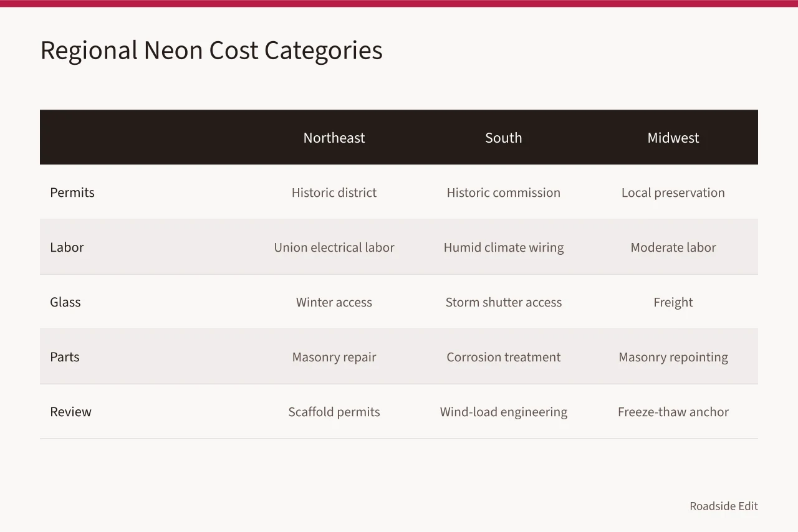
Task: Select the 'Masonry repair' cell
Action: (334, 357)
